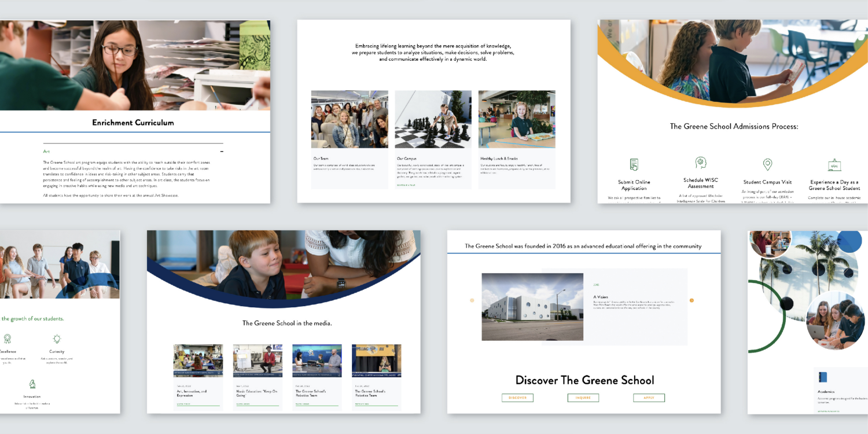This screenshot has width=868, height=434.
Task: Click the Student Campus Visit map pin icon
Action: (x=767, y=164)
